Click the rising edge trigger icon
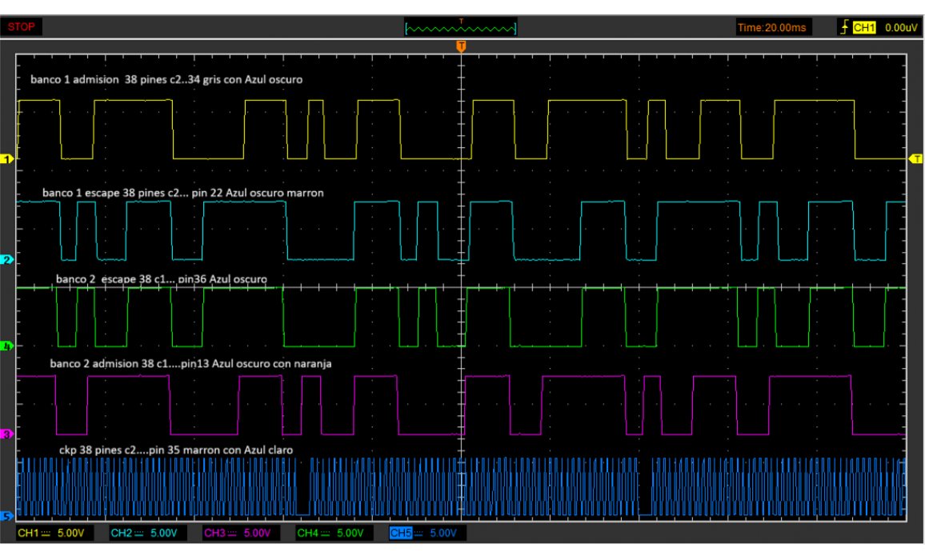 tap(843, 27)
